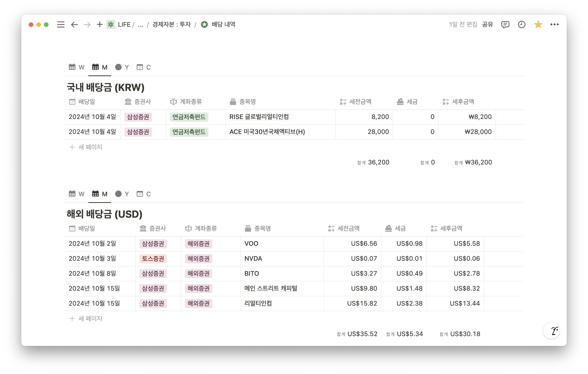This screenshot has height=374, width=588.
Task: Open page history clock icon
Action: pos(522,24)
